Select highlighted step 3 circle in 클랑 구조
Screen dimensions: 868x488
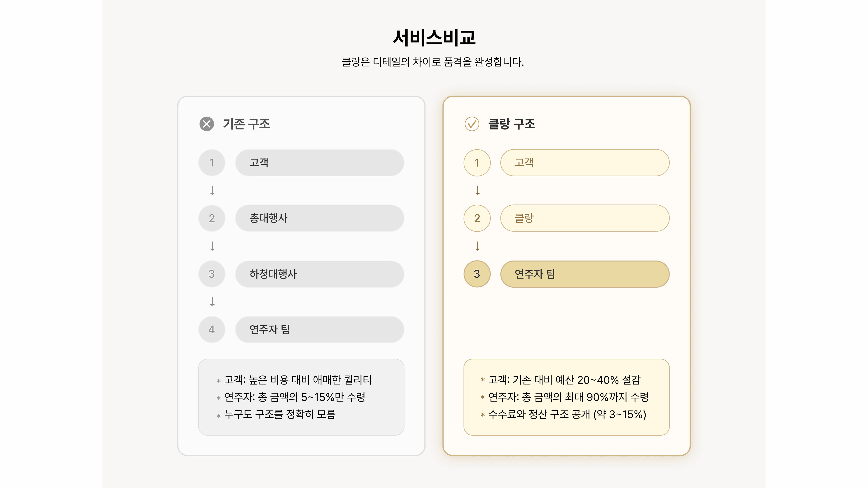click(477, 274)
